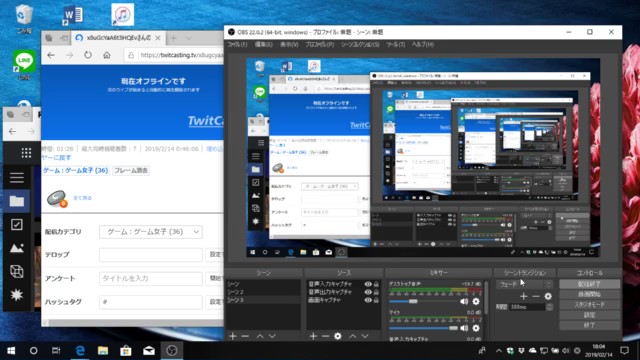Move selected scene down in scenes panel
640x360 pixels.
point(272,336)
